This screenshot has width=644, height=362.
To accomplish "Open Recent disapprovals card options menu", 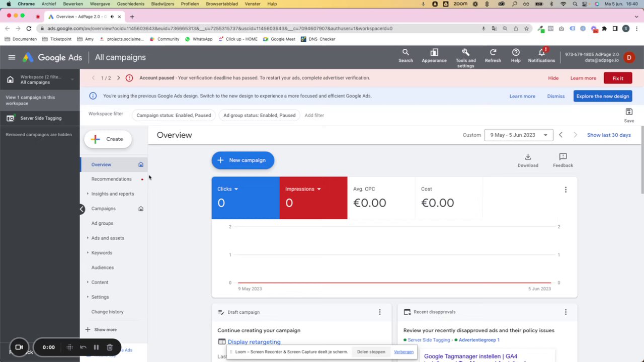I will (566, 312).
